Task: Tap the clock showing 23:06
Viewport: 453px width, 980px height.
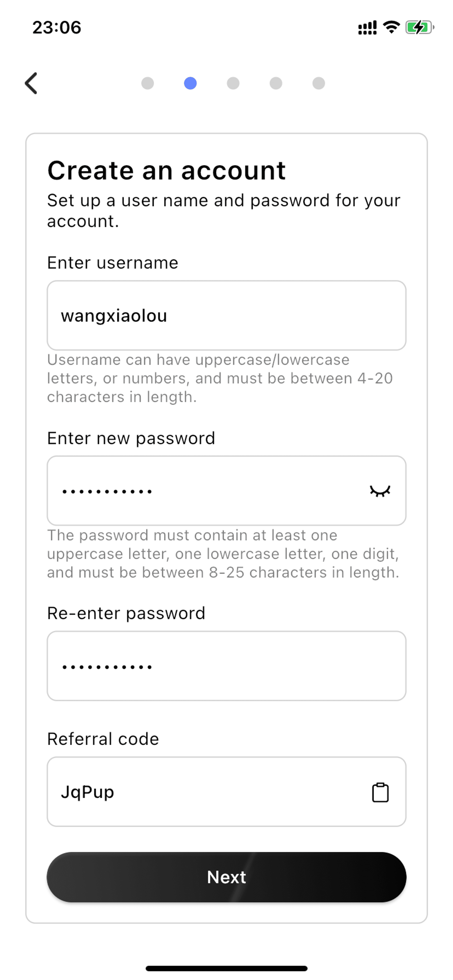Action: click(x=57, y=28)
